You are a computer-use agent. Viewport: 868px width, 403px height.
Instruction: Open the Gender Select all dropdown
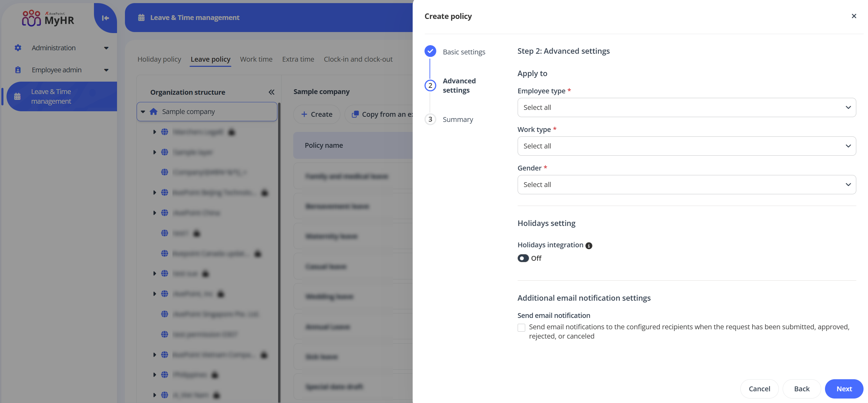click(x=687, y=184)
